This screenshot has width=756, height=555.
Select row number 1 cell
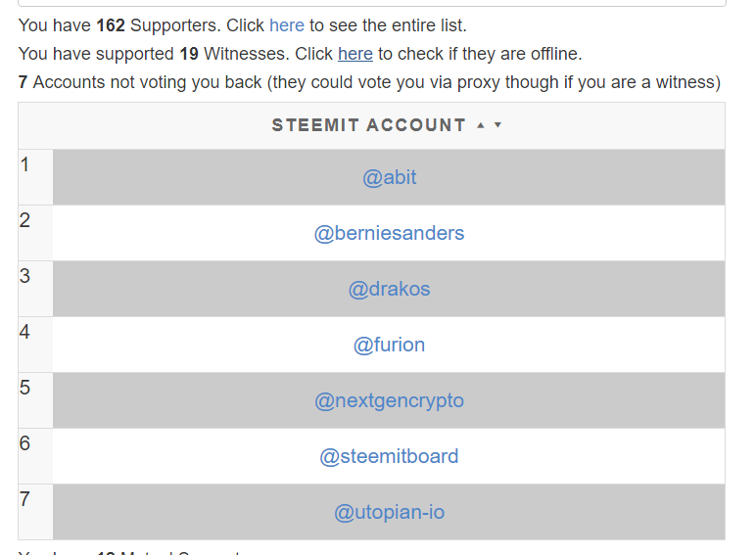35,177
